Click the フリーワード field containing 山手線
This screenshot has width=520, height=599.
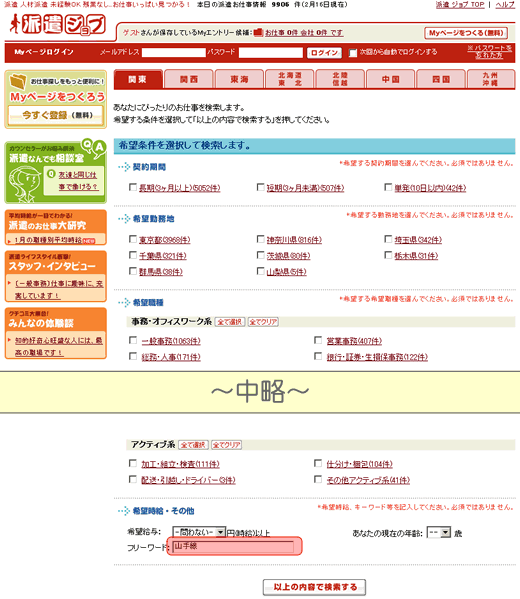pos(233,546)
